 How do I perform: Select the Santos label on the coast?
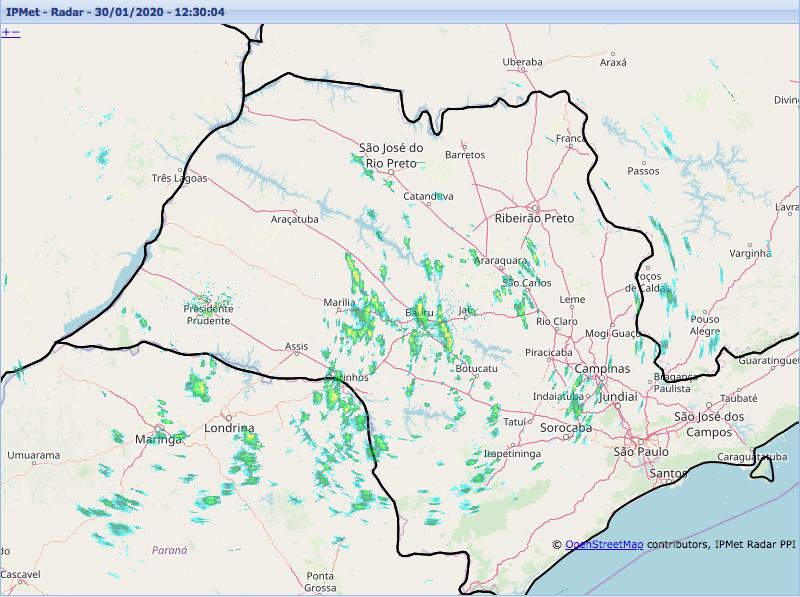click(667, 472)
